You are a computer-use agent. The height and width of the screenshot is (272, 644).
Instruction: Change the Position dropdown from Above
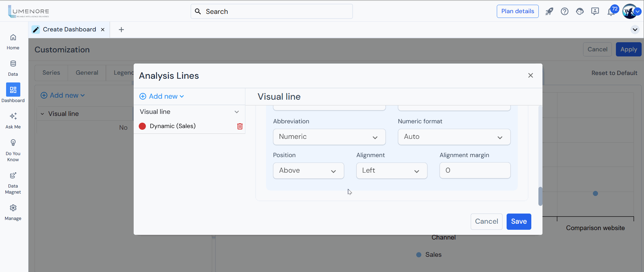point(308,171)
